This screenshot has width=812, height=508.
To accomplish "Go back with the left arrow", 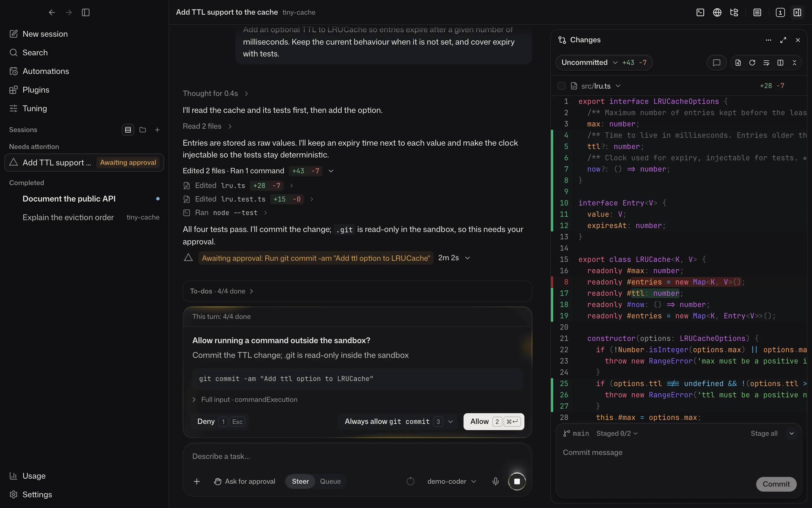I will coord(52,12).
